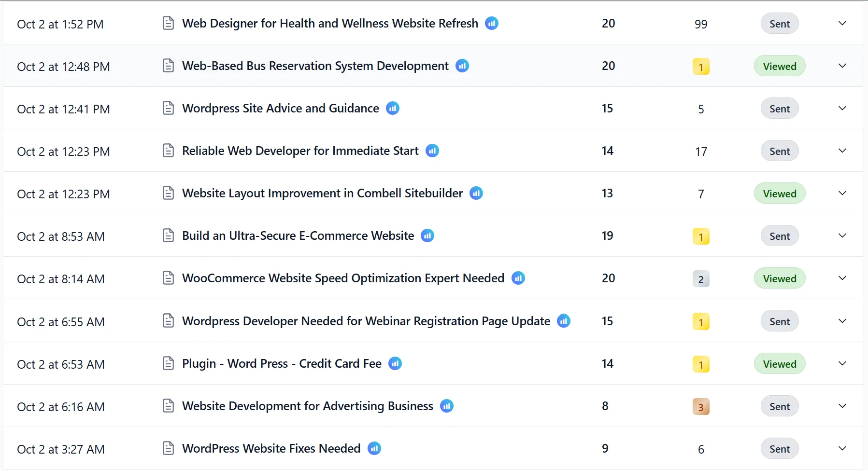Click the Sent badge for WordPress Website Fixes Needed
Viewport: 868px width, 470px height.
(779, 449)
